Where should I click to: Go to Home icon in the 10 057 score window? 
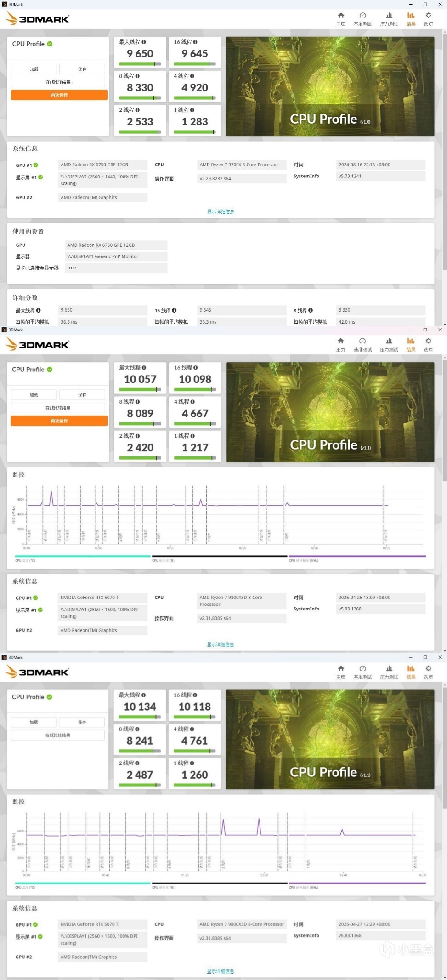(x=340, y=341)
